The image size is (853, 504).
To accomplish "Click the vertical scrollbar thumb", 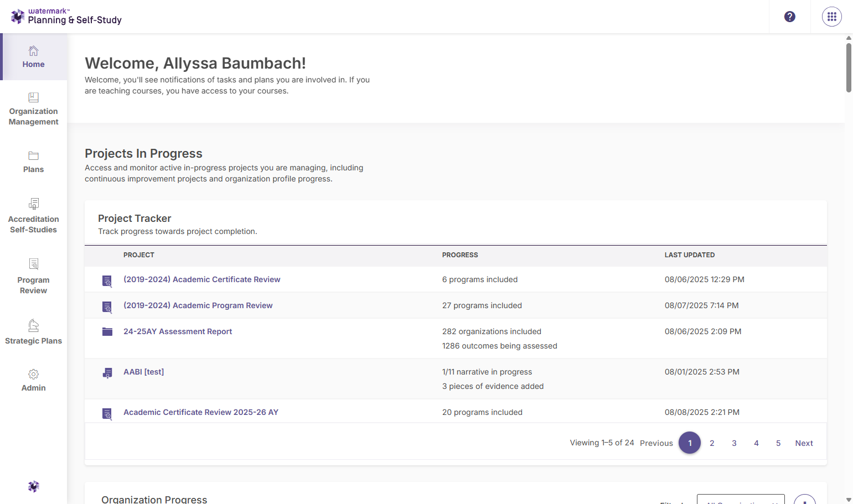I will (849, 67).
